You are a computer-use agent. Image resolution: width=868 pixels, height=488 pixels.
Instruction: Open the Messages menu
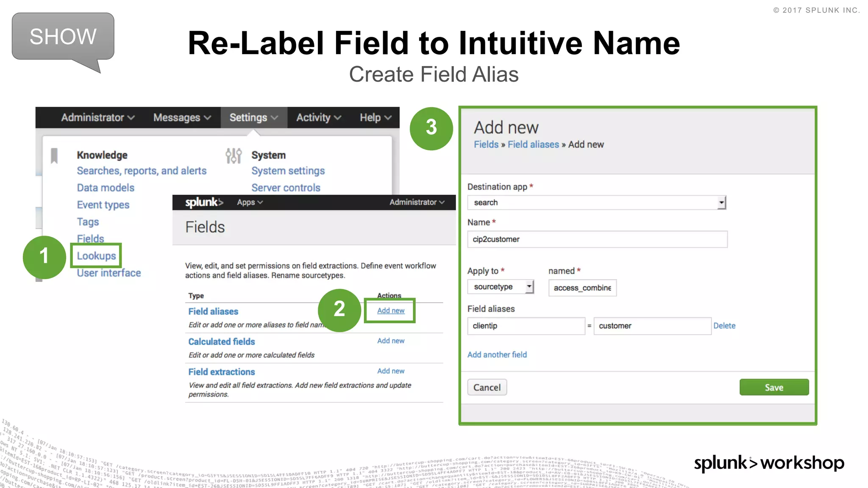click(x=182, y=117)
